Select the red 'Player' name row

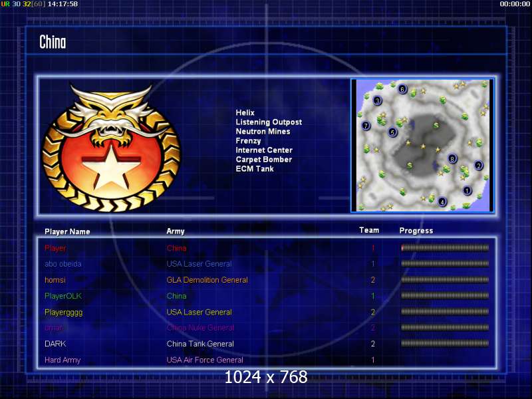(55, 248)
